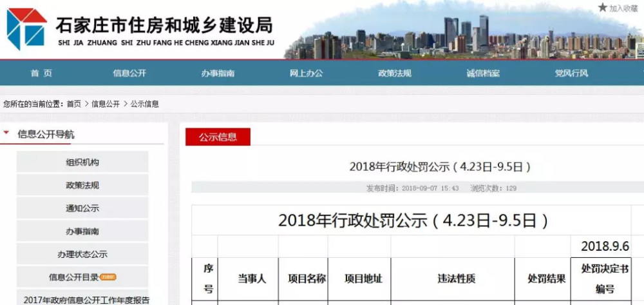Image resolution: width=644 pixels, height=305 pixels.
Task: Click the new badge on 信息公开目录
Action: click(108, 277)
